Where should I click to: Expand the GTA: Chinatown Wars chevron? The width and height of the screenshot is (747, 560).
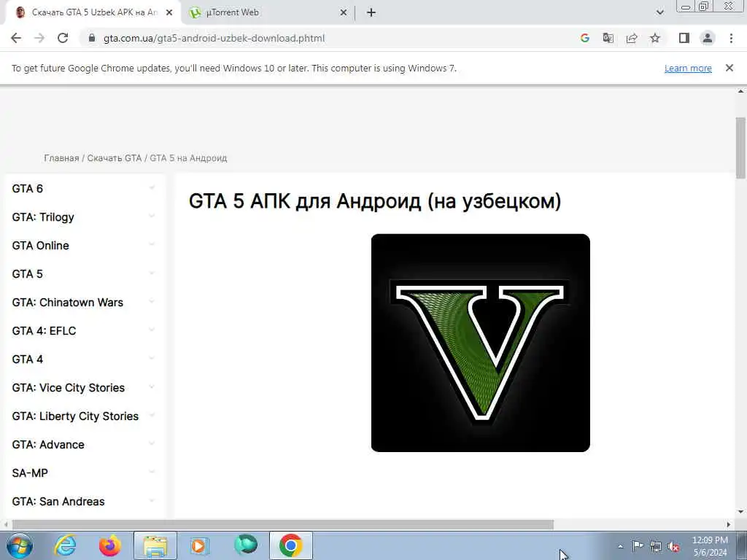coord(152,302)
